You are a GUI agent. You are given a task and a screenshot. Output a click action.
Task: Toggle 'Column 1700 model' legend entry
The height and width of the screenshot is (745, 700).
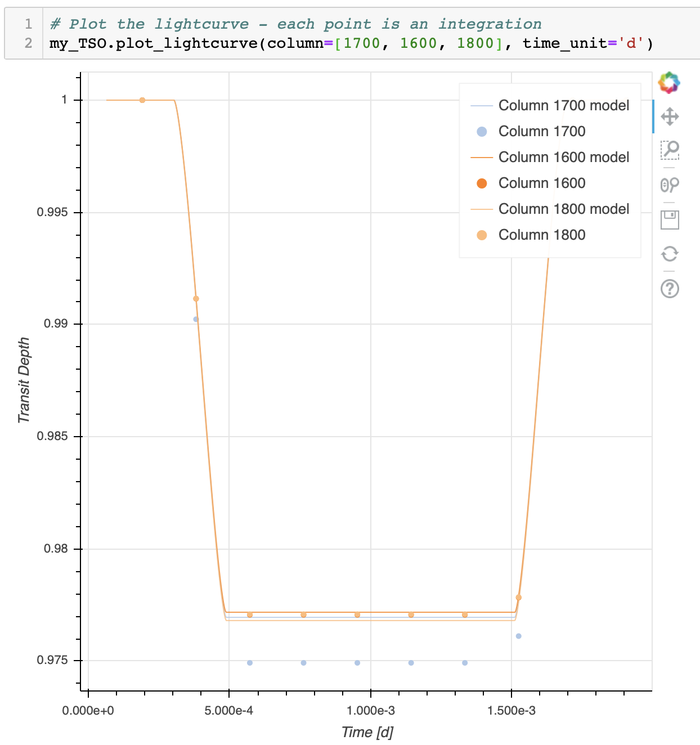click(550, 105)
